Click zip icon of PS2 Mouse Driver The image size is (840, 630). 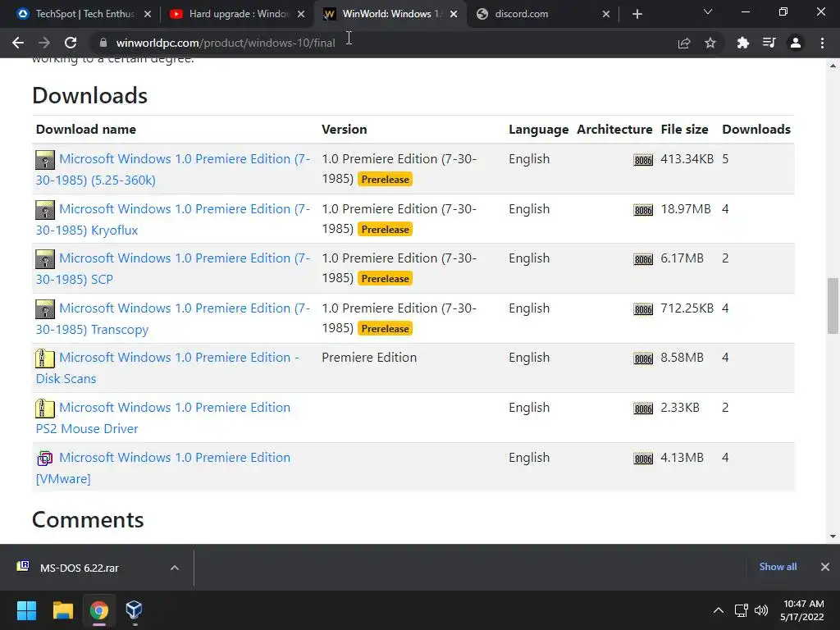pos(45,409)
